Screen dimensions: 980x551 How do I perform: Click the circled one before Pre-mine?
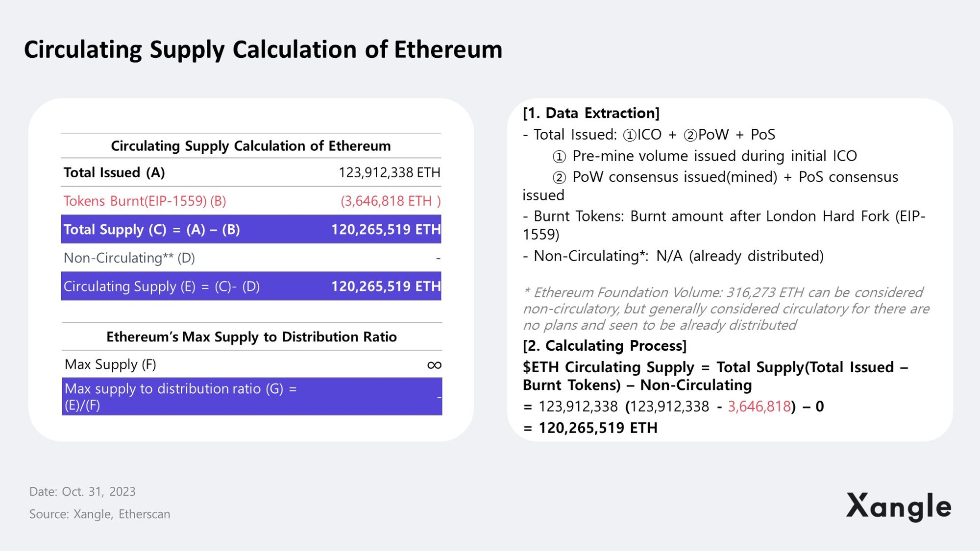coord(559,157)
